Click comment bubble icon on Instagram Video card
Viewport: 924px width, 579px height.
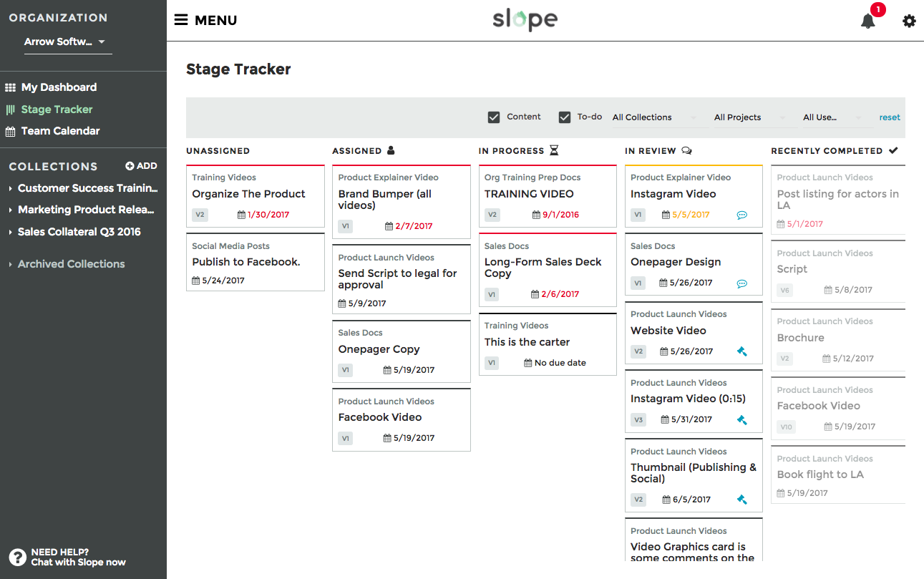(x=741, y=215)
